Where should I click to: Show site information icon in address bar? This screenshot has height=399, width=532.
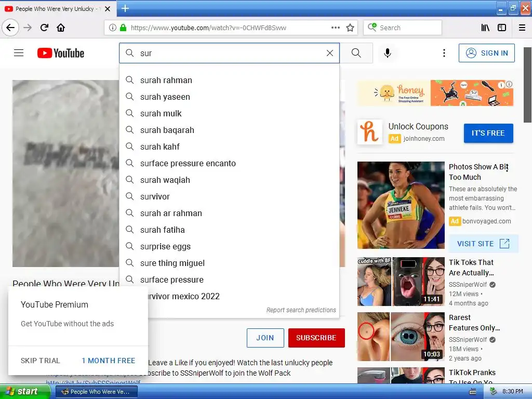(112, 28)
